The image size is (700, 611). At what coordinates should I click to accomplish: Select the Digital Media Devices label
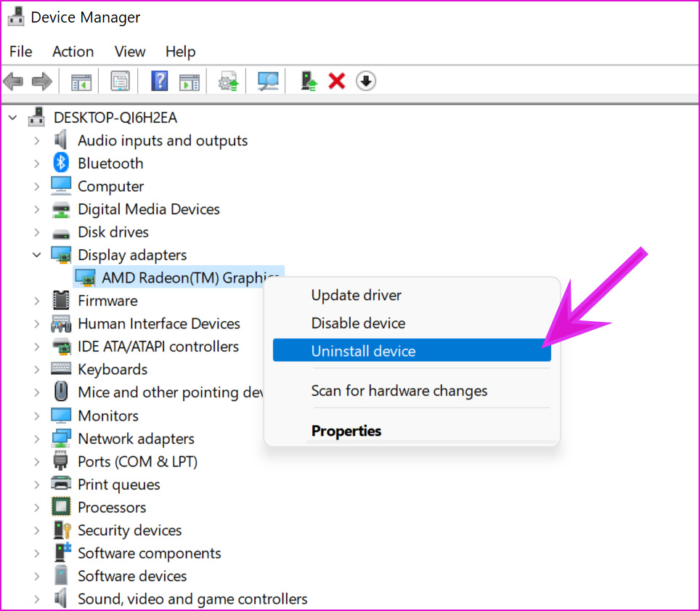149,209
